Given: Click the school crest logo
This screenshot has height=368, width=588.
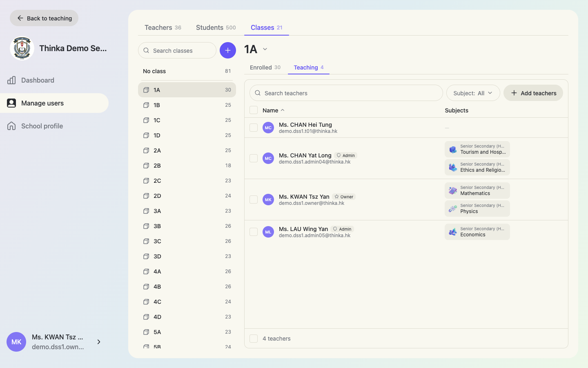Looking at the screenshot, I should click(22, 48).
